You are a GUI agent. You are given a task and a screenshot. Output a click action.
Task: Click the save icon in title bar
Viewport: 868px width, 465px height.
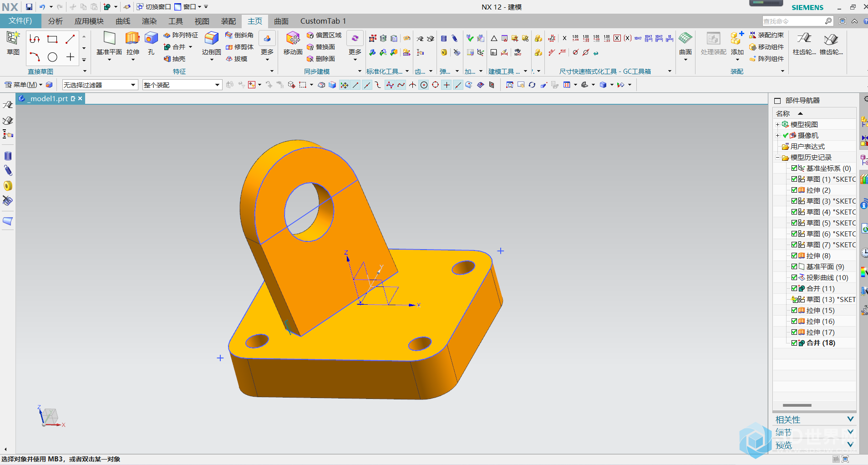(x=29, y=7)
